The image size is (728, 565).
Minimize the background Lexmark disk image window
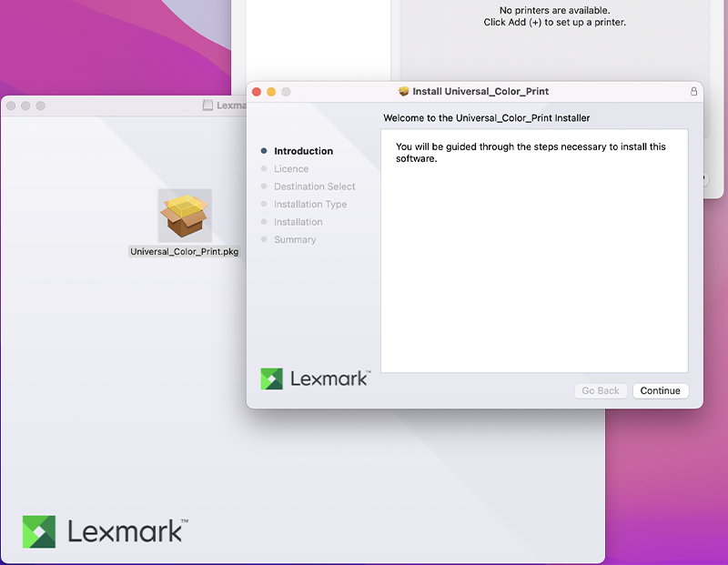26,106
